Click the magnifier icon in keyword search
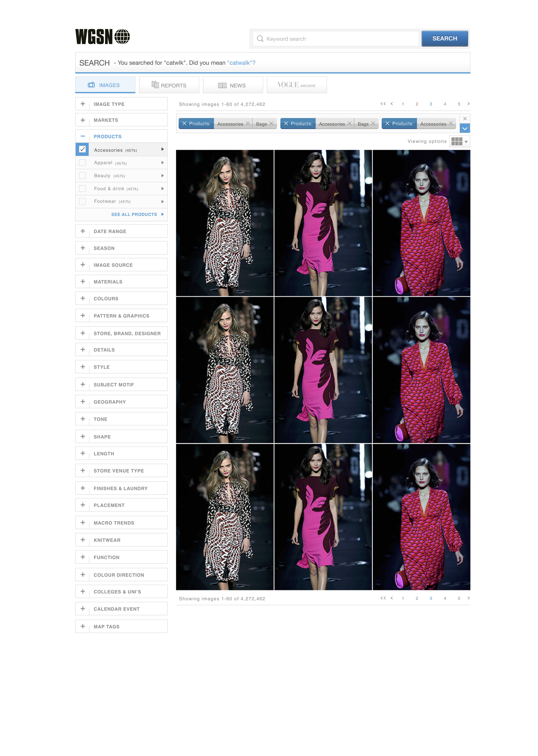Screen dimensions: 538x756 260,39
